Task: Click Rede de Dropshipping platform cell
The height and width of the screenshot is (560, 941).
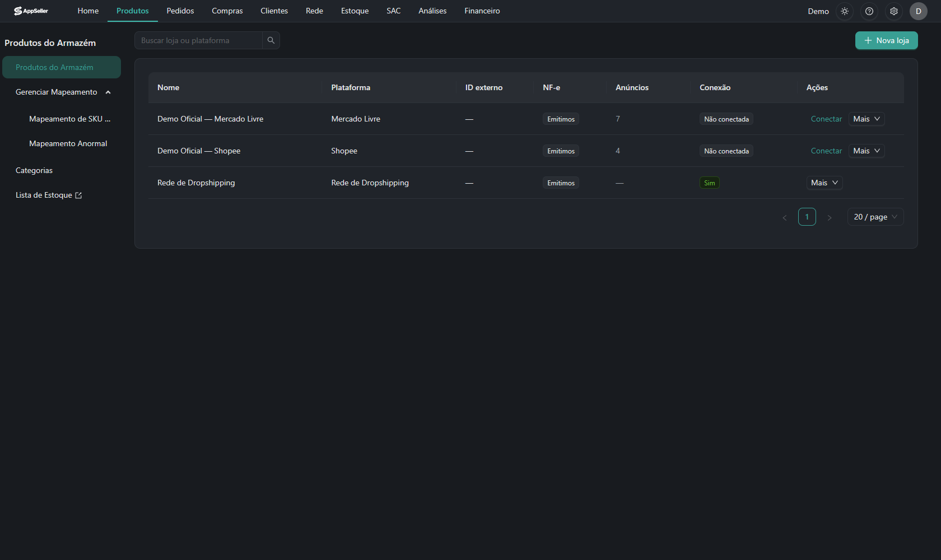Action: (370, 183)
